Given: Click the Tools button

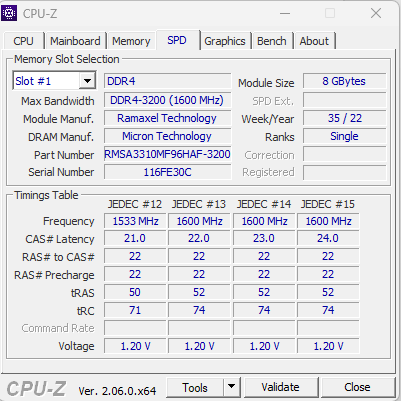Looking at the screenshot, I should [195, 387].
